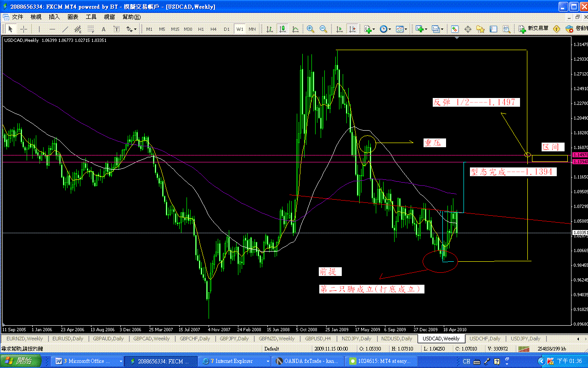This screenshot has height=368, width=588.
Task: Switch timeframe to M15
Action: pos(175,29)
